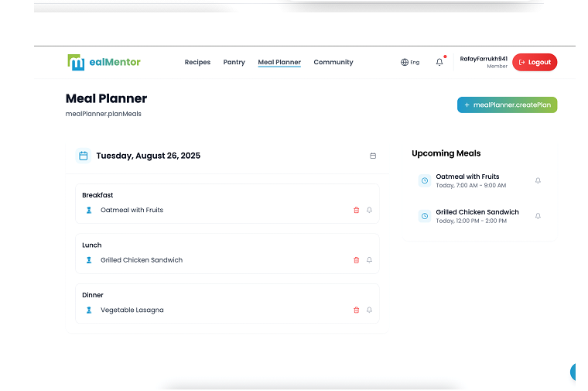Image resolution: width=588 pixels, height=391 pixels.
Task: Click the MealMentor logo icon
Action: pos(76,62)
